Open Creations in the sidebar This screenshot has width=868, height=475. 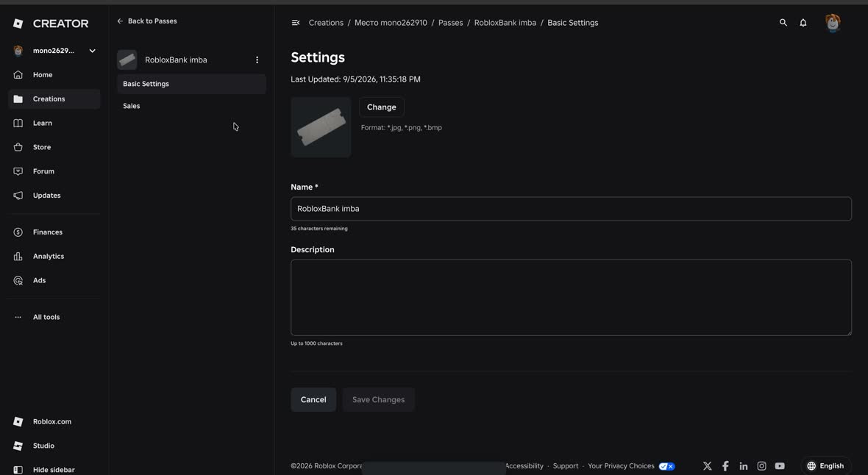pyautogui.click(x=54, y=99)
